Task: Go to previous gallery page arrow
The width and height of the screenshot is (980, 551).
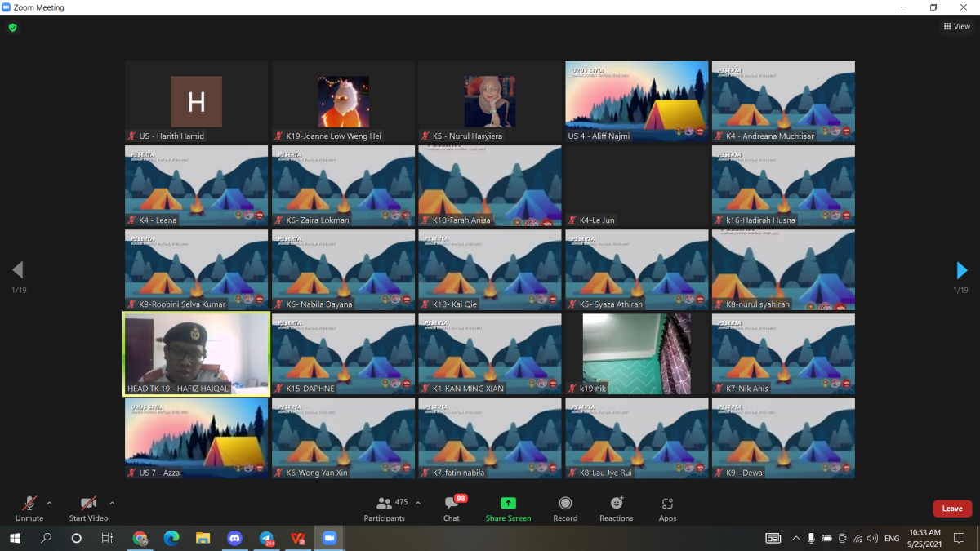Action: (18, 270)
